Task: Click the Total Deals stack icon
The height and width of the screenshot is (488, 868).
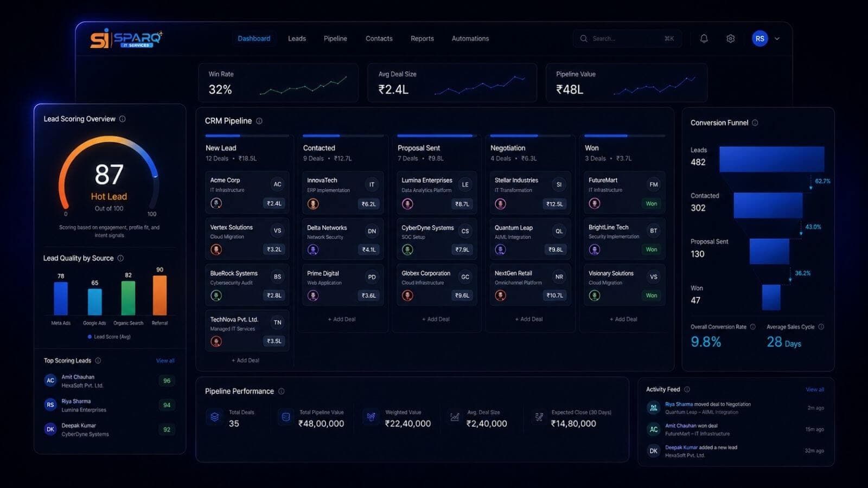Action: point(215,417)
